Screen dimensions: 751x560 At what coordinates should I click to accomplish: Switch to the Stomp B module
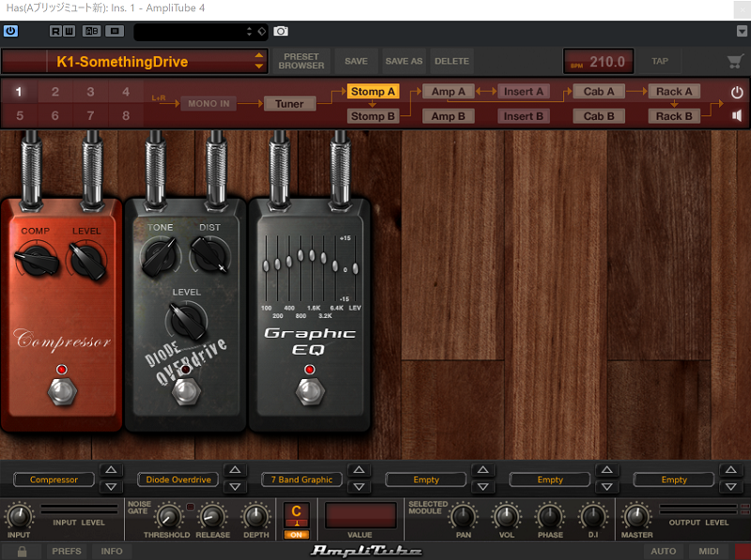(x=373, y=116)
